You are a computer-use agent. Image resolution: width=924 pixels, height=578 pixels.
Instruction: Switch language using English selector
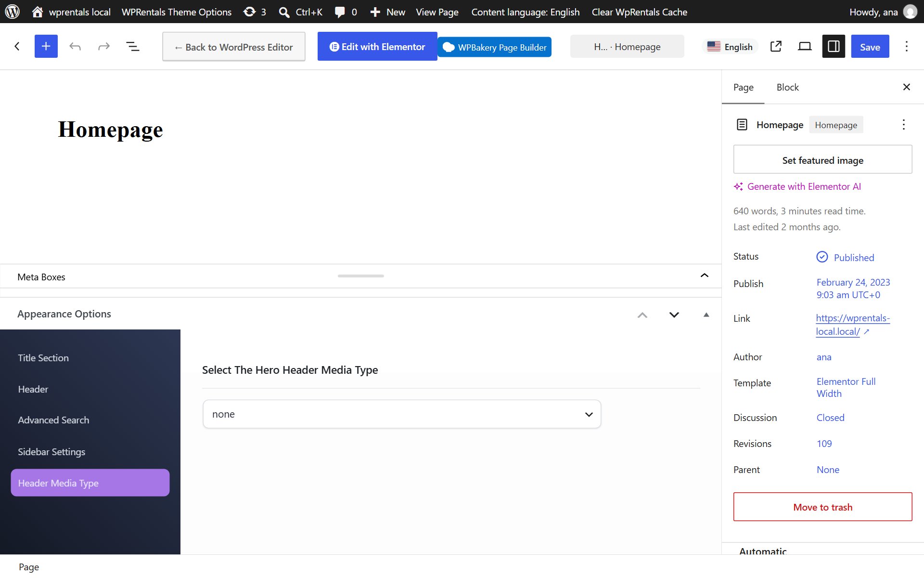tap(730, 47)
